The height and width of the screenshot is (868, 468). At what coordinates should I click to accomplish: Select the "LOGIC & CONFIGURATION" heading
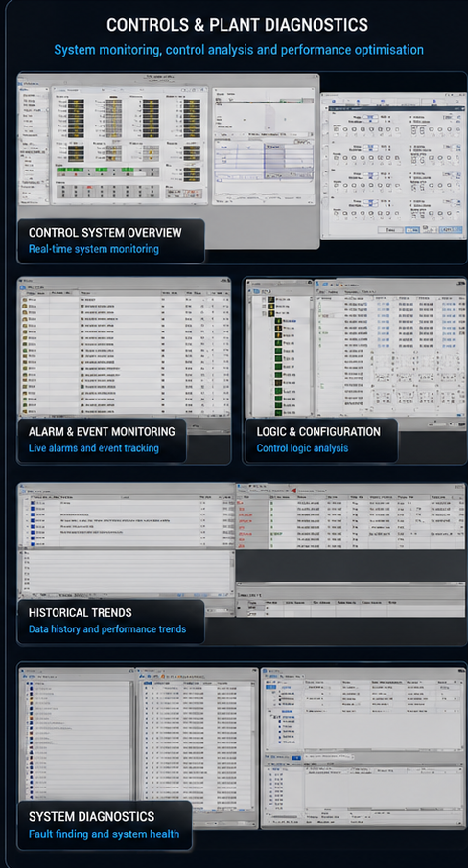318,432
